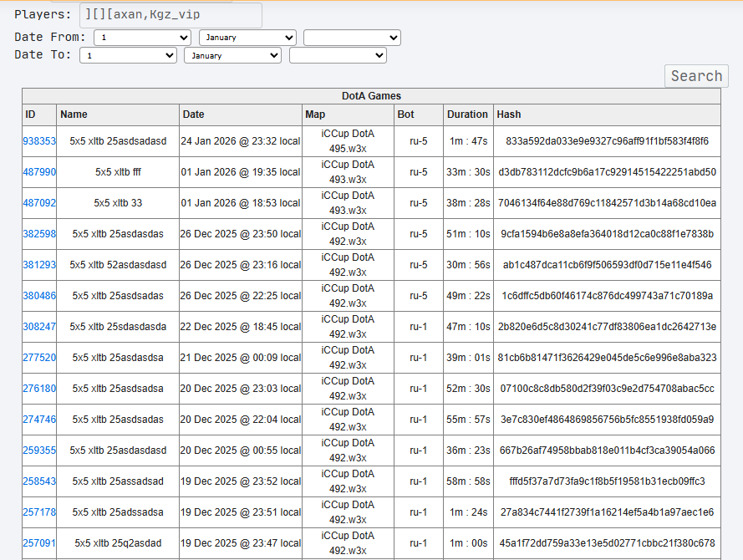The image size is (743, 560).
Task: Click the ID column header
Action: tap(39, 115)
